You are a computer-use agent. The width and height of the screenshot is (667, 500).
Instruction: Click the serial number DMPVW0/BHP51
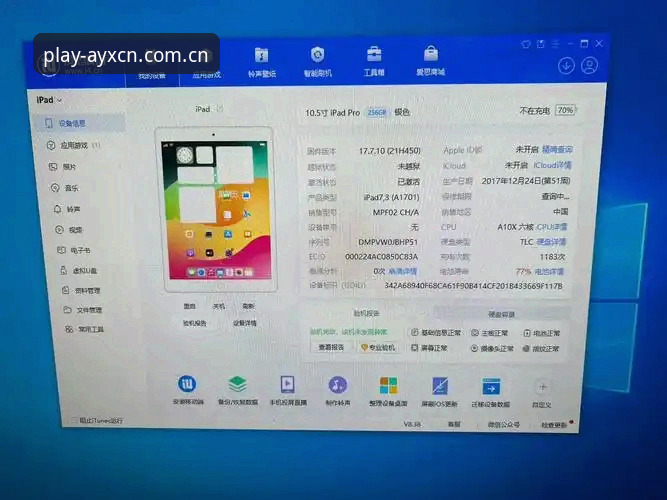tap(388, 242)
